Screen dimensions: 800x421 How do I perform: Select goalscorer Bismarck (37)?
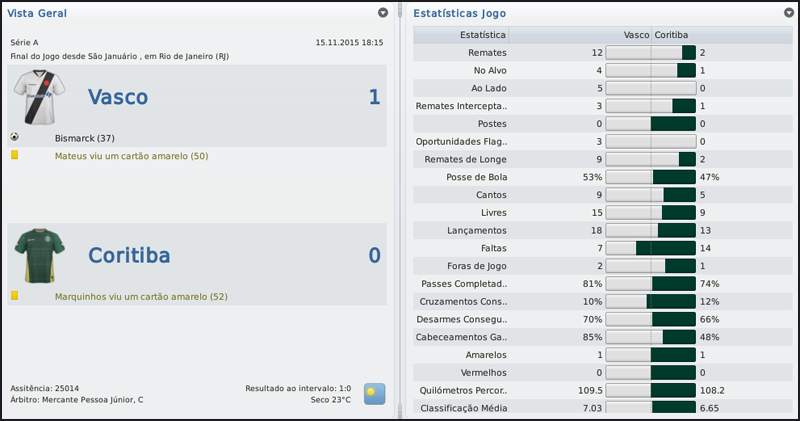pos(86,138)
